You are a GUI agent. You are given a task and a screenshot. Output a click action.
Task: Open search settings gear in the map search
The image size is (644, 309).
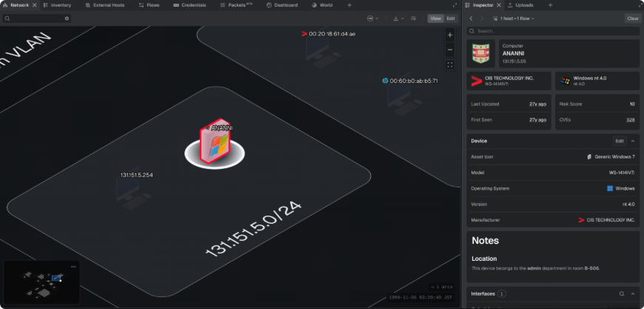[67, 19]
